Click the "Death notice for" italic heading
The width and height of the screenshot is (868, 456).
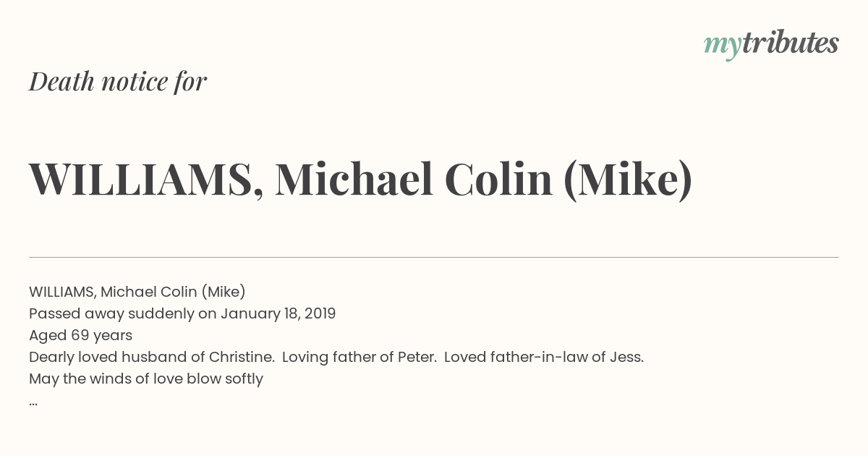point(118,82)
